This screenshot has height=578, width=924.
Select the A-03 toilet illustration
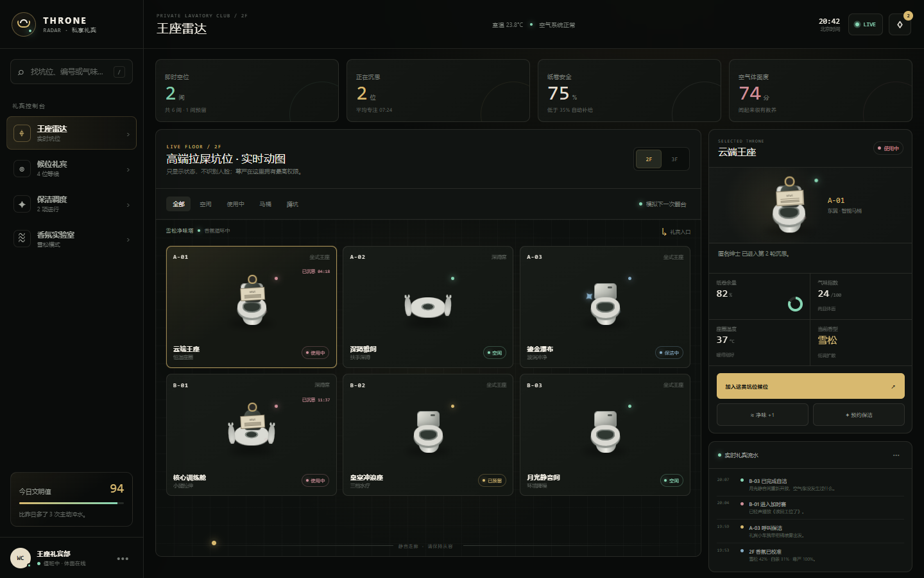coord(605,303)
